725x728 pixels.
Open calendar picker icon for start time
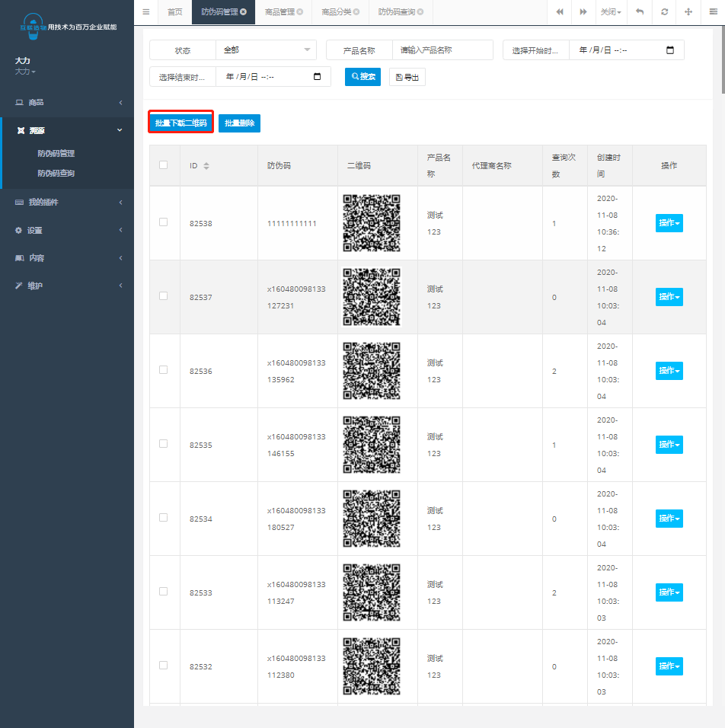coord(669,50)
